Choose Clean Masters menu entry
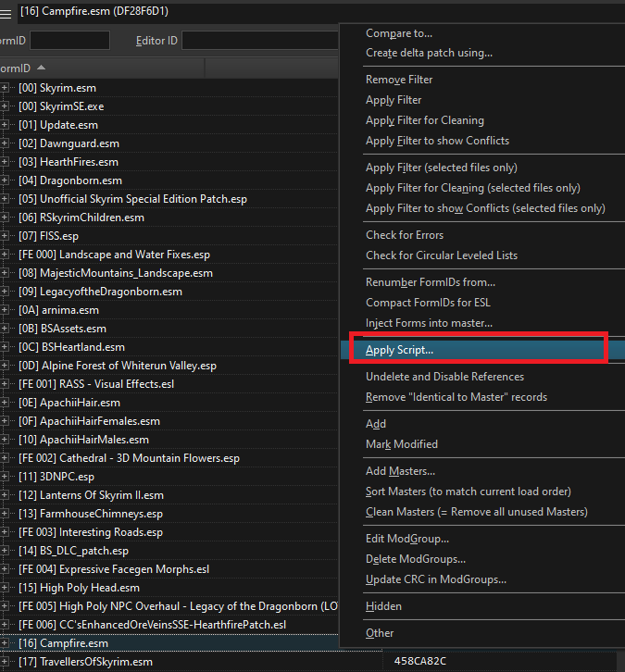The image size is (625, 672). coord(477,512)
